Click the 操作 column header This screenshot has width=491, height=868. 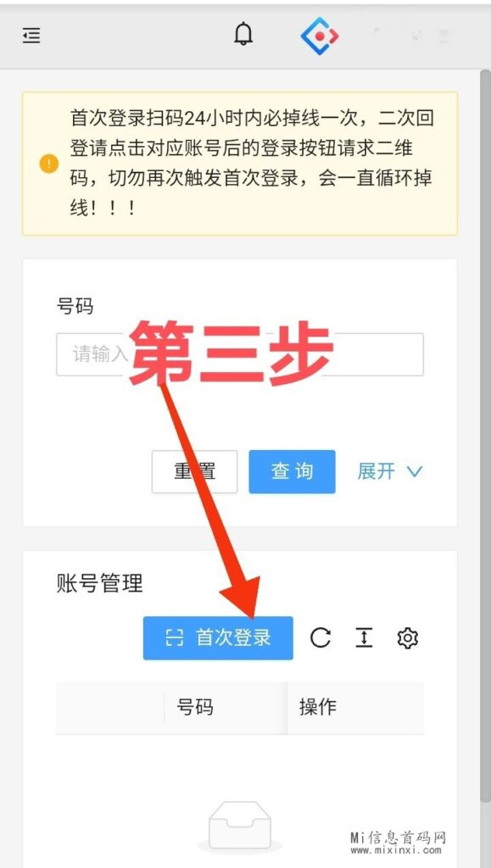(x=318, y=707)
